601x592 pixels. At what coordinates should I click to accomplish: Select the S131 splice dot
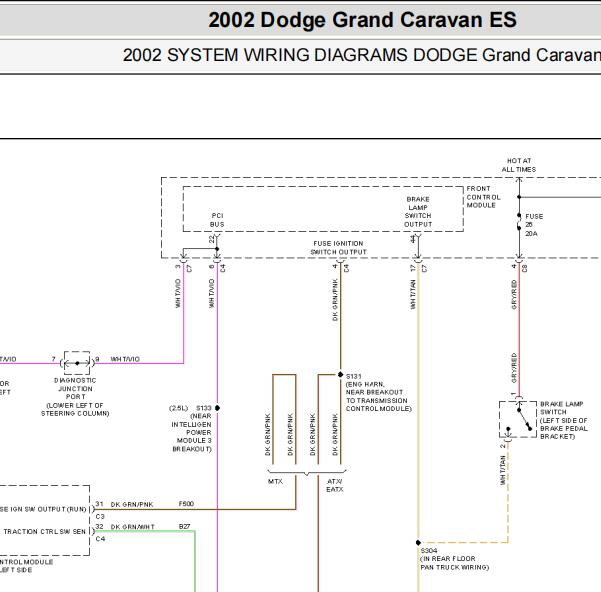point(340,374)
